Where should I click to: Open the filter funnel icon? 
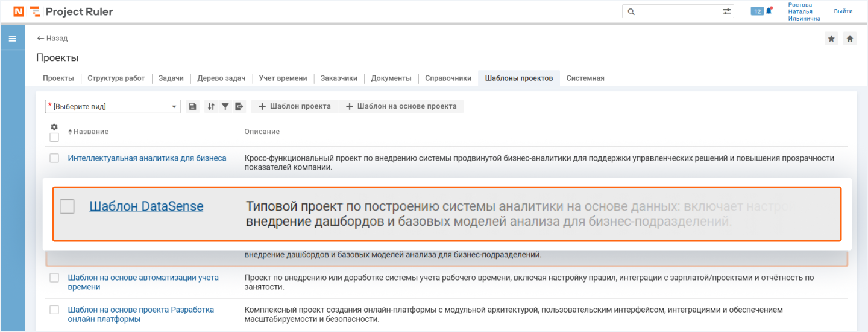tap(225, 107)
